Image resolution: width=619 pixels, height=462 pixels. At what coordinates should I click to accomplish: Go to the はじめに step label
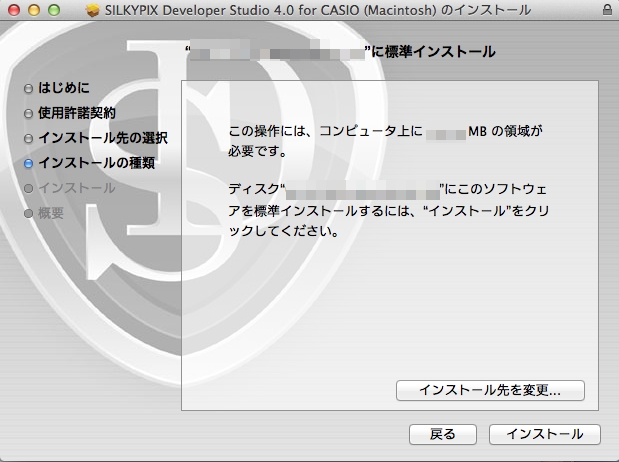pos(63,88)
